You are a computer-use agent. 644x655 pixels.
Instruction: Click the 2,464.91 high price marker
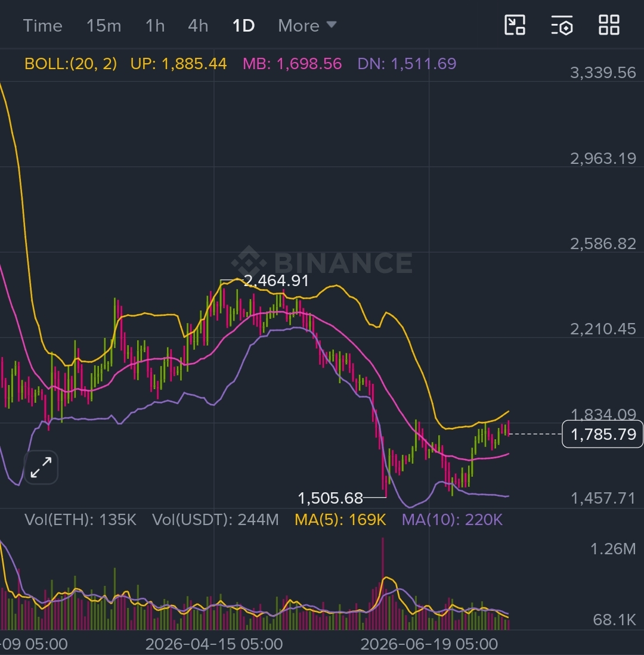pyautogui.click(x=276, y=281)
